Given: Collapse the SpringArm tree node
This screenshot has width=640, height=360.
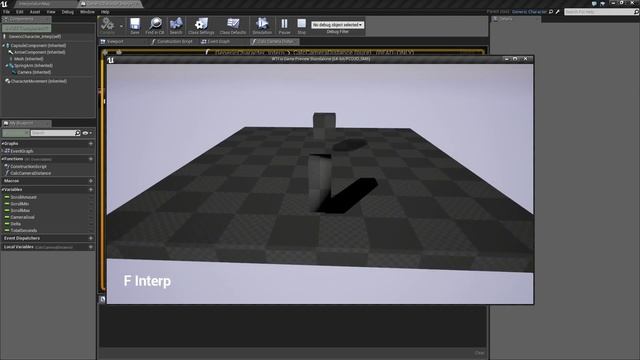Looking at the screenshot, I should pos(7,65).
